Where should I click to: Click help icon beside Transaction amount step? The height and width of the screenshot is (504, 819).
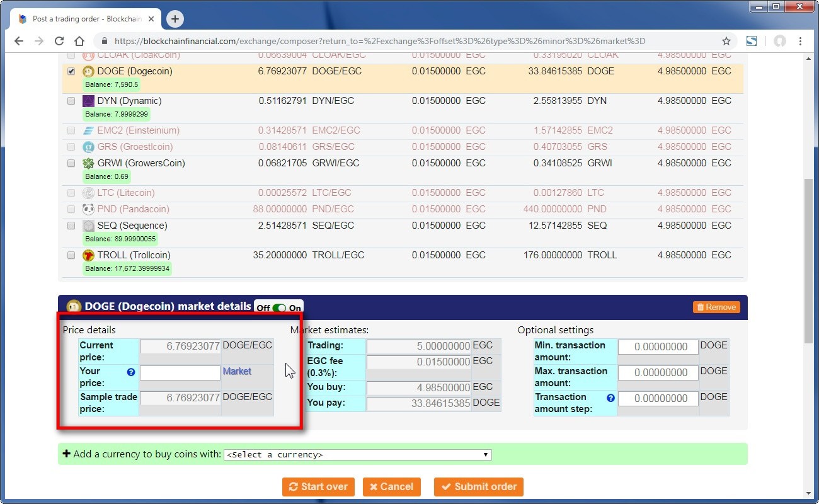coord(610,398)
